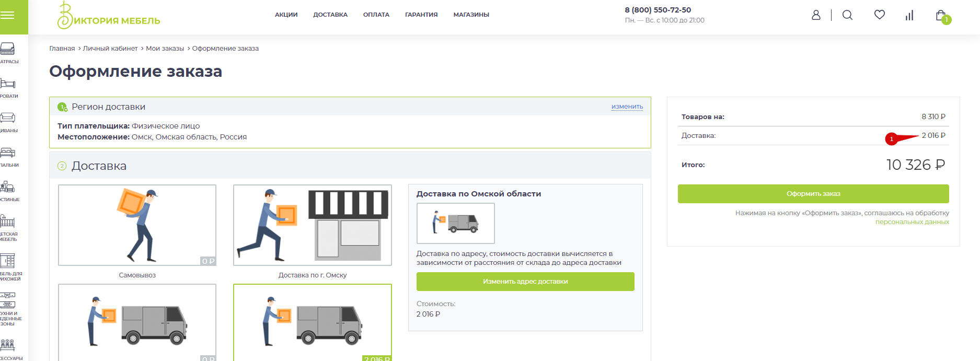Screen dimensions: 980x361
Task: Click the Виктория Мебель logo
Action: (x=109, y=16)
